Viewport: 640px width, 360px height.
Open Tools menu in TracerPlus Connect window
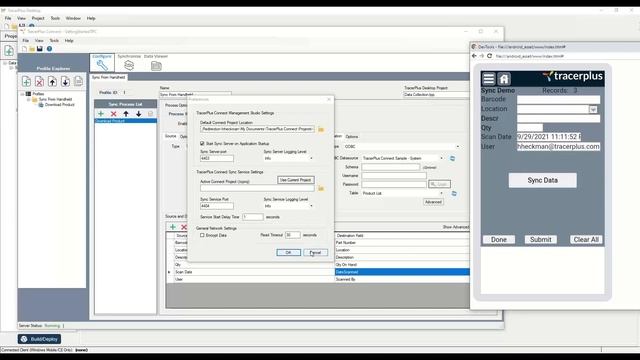click(54, 41)
